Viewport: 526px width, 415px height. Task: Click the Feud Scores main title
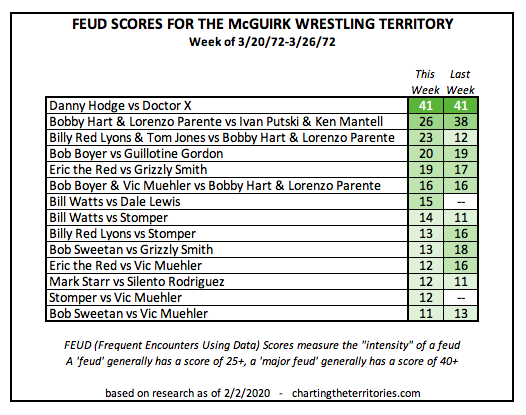[263, 24]
